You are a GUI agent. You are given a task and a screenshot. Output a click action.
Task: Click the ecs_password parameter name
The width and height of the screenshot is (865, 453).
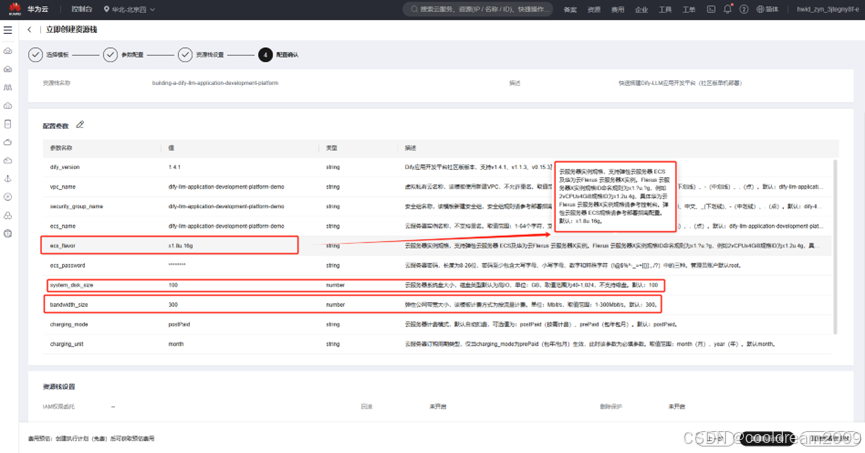pyautogui.click(x=67, y=265)
